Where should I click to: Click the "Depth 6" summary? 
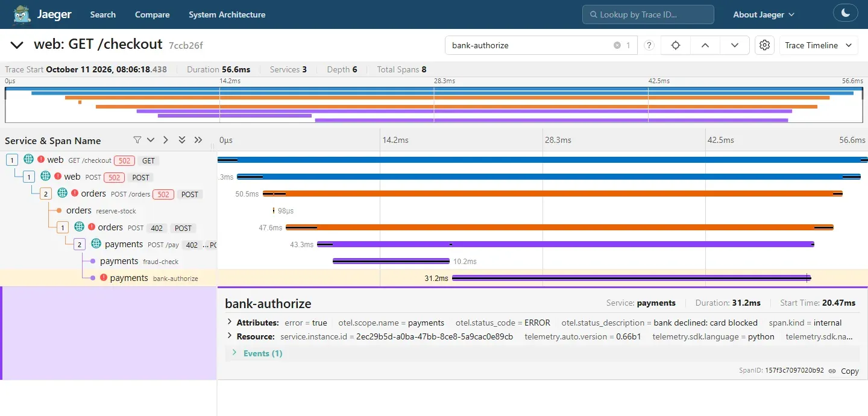coord(342,69)
